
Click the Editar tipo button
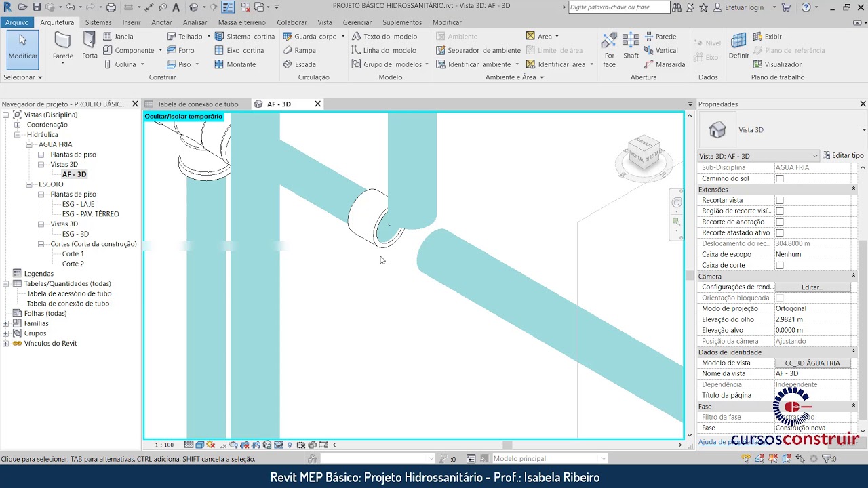pos(843,155)
